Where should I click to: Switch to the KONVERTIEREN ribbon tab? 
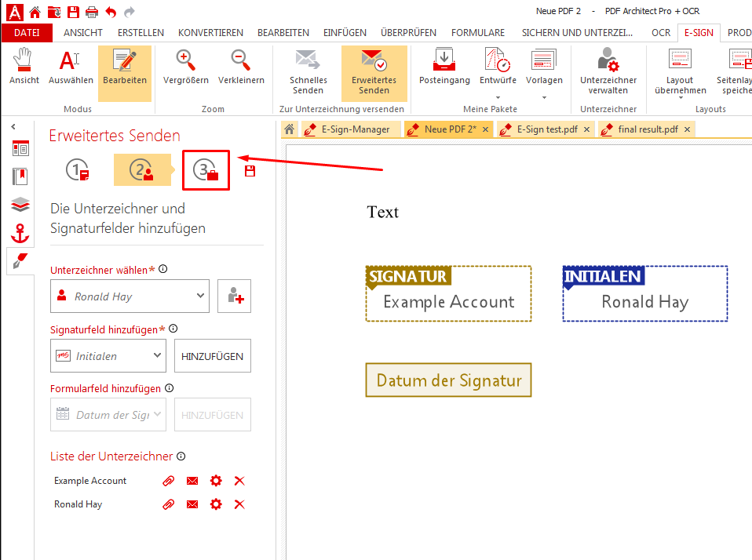coord(210,33)
